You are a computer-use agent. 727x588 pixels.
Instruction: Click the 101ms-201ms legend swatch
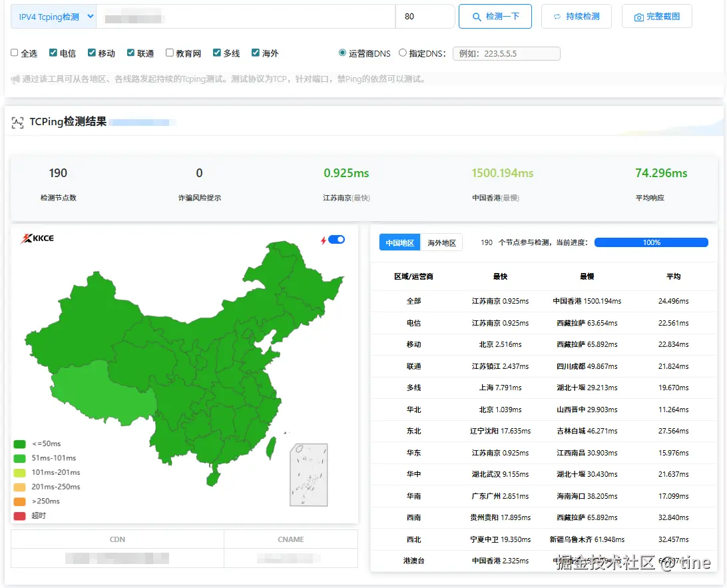point(19,473)
